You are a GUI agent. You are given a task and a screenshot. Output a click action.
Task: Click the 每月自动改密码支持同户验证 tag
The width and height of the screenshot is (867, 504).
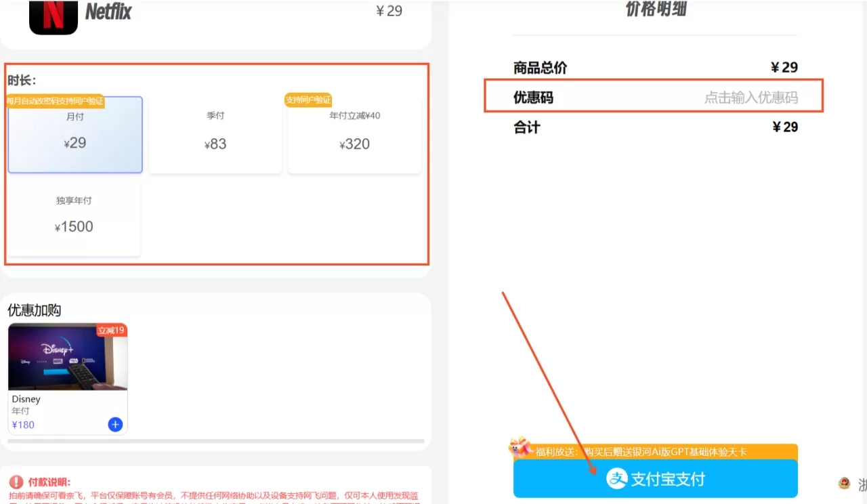(x=56, y=101)
